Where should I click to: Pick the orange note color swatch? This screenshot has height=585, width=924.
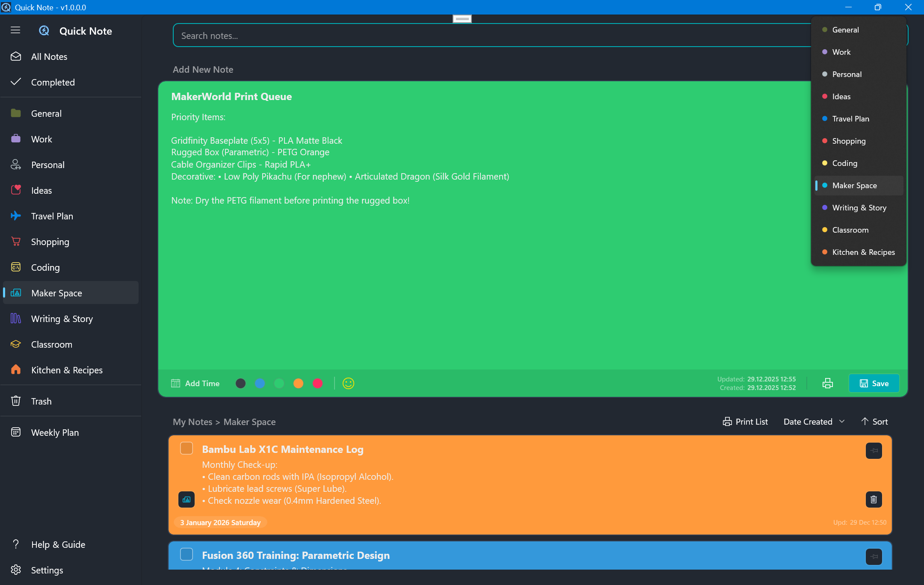pyautogui.click(x=298, y=384)
